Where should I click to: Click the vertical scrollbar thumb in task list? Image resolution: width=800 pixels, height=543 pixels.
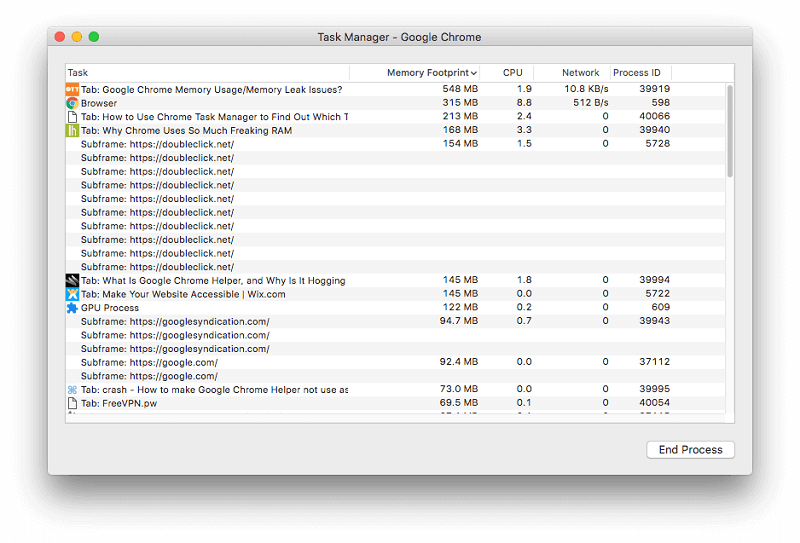coord(730,131)
